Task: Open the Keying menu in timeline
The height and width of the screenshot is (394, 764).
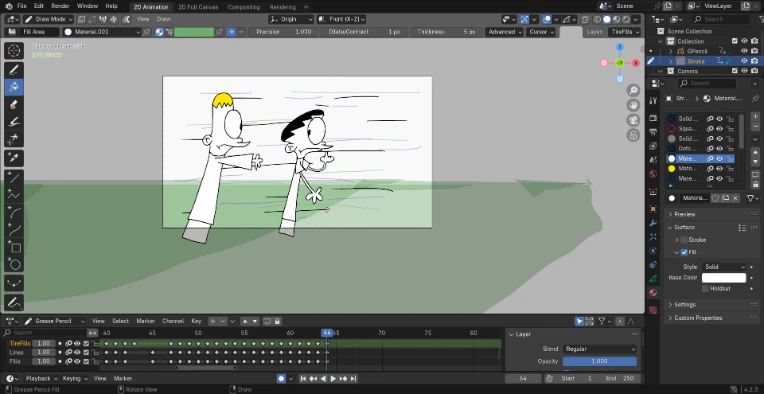Action: [x=74, y=378]
